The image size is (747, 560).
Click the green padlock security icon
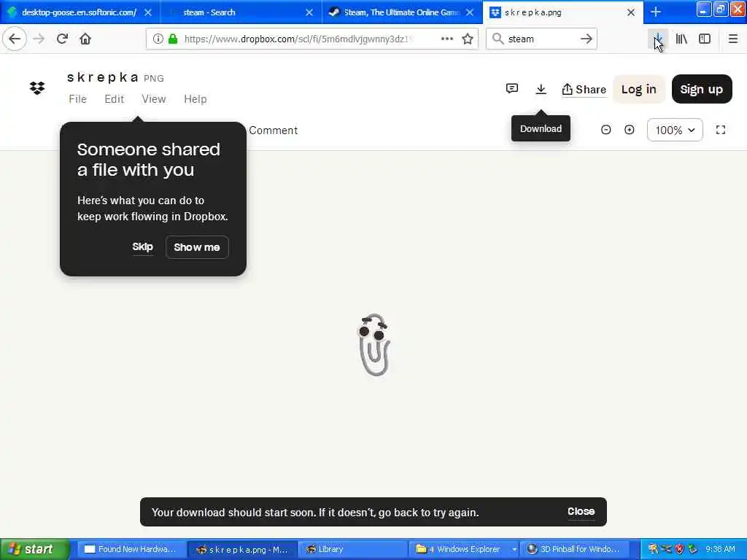[x=173, y=39]
